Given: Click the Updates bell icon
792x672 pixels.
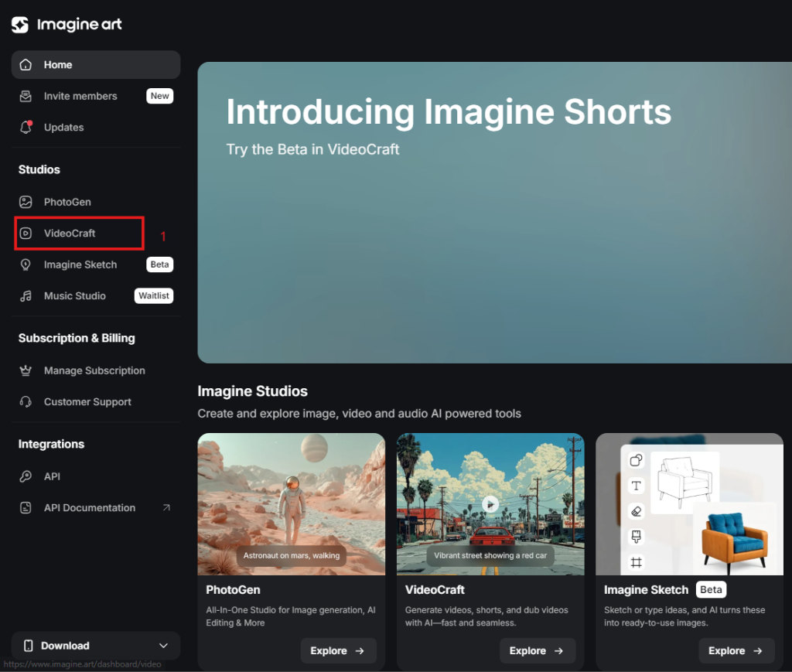Looking at the screenshot, I should tap(26, 128).
